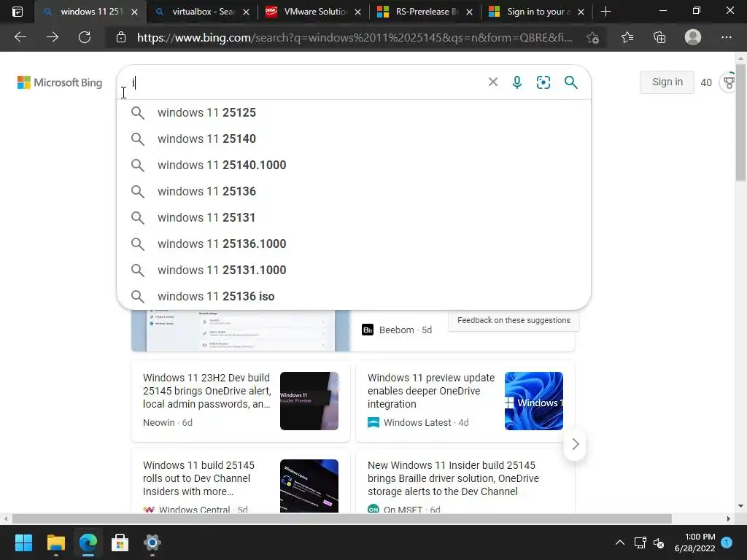
Task: Open a new browser tab
Action: 605,12
